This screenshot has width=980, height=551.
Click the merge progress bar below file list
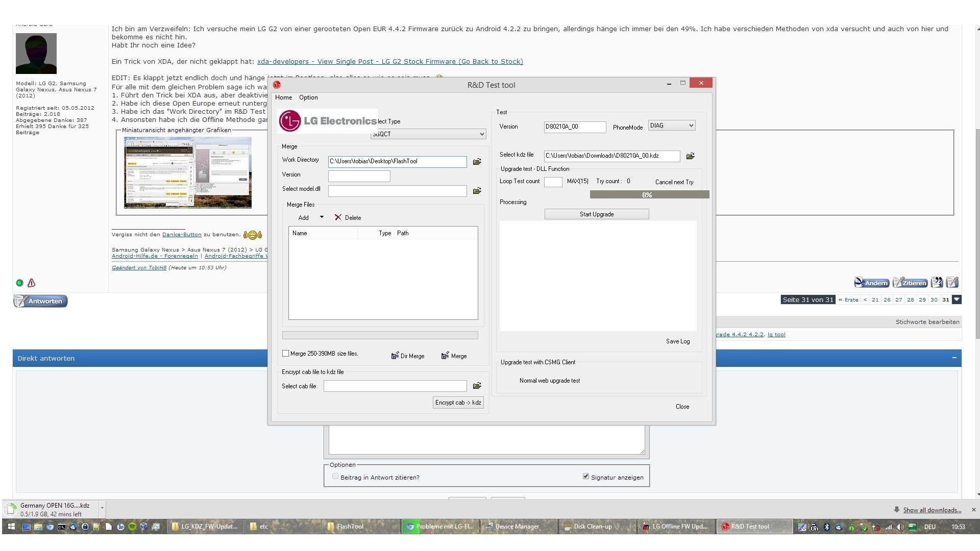point(380,335)
